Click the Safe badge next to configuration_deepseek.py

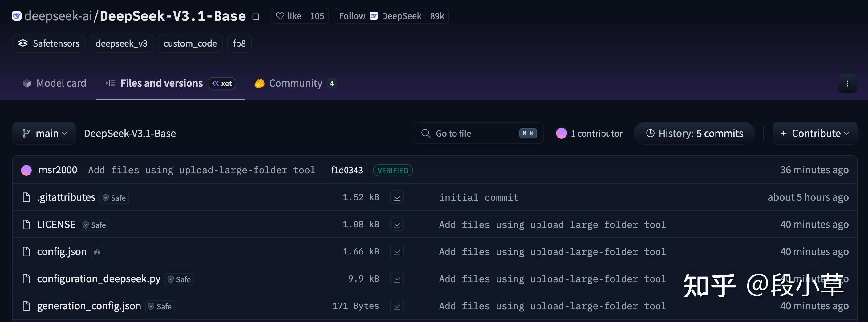pos(179,279)
